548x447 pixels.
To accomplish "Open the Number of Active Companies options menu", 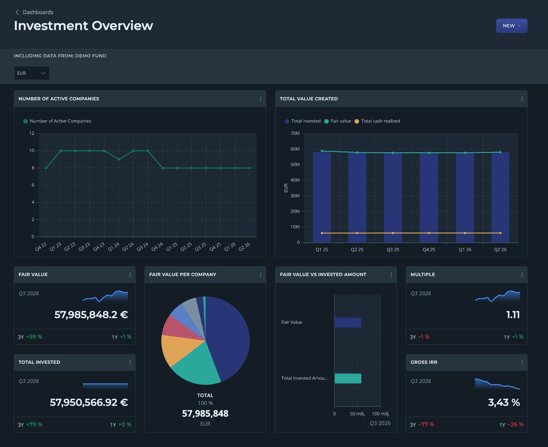I will point(260,99).
